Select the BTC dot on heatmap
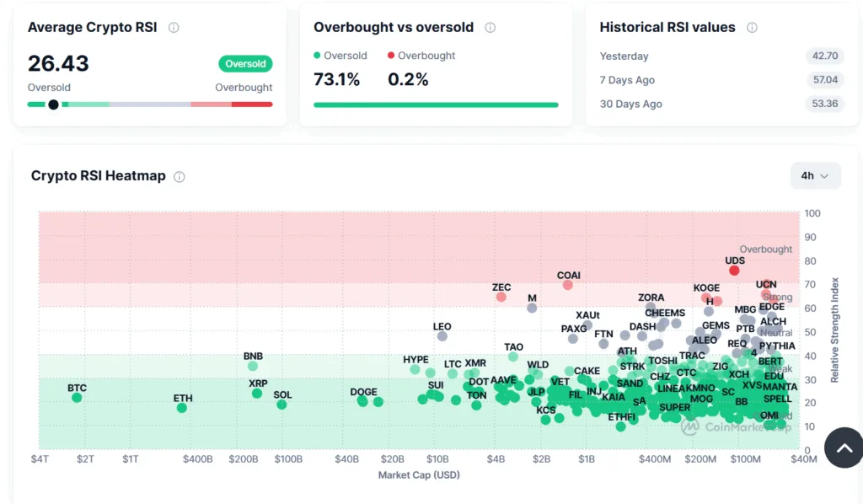The width and height of the screenshot is (863, 504). [x=77, y=398]
